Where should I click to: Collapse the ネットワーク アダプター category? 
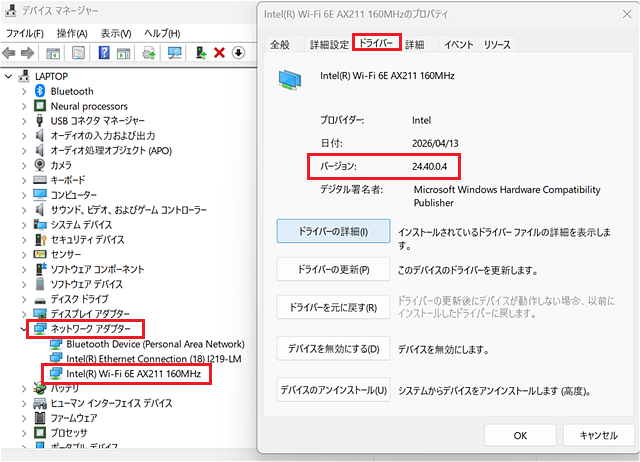tap(24, 329)
